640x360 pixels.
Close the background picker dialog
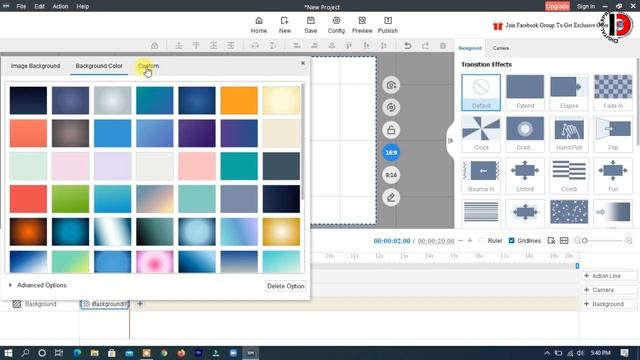coord(303,63)
